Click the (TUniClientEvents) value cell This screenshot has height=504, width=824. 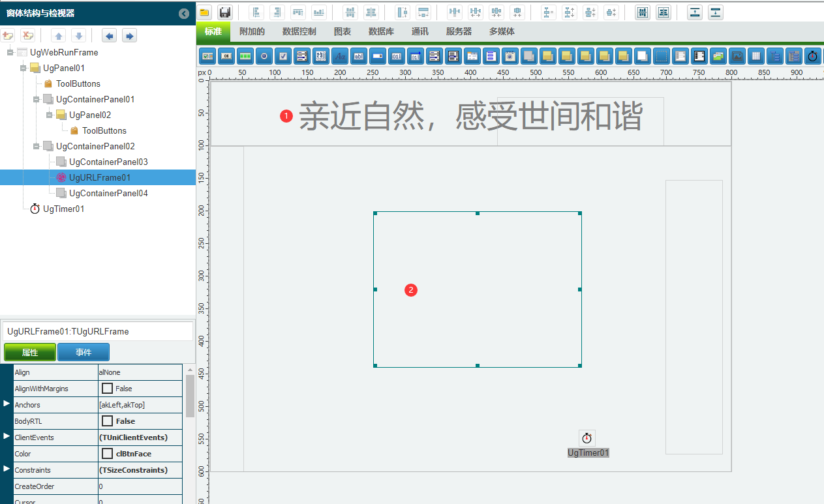tap(140, 437)
